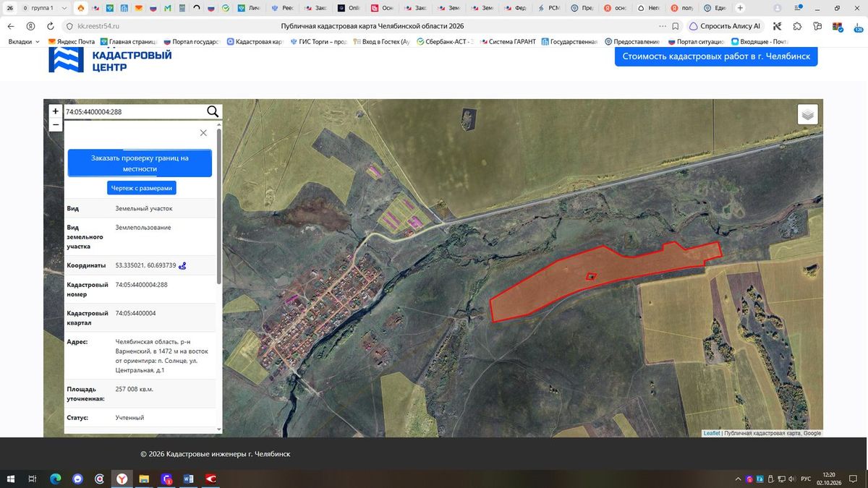The width and height of the screenshot is (868, 488).
Task: Click the route icon next to coordinates
Action: [x=182, y=265]
